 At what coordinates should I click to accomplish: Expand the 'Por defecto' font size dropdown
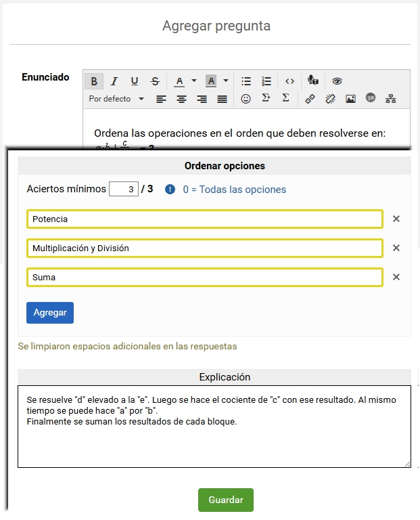tap(116, 99)
